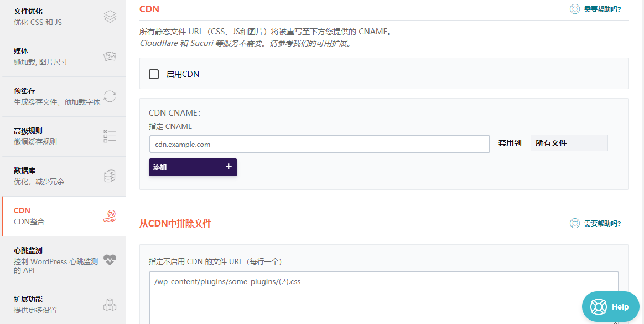The width and height of the screenshot is (644, 324).
Task: Click the heartbeat heart icon beside 心跳监测
Action: pos(110,260)
